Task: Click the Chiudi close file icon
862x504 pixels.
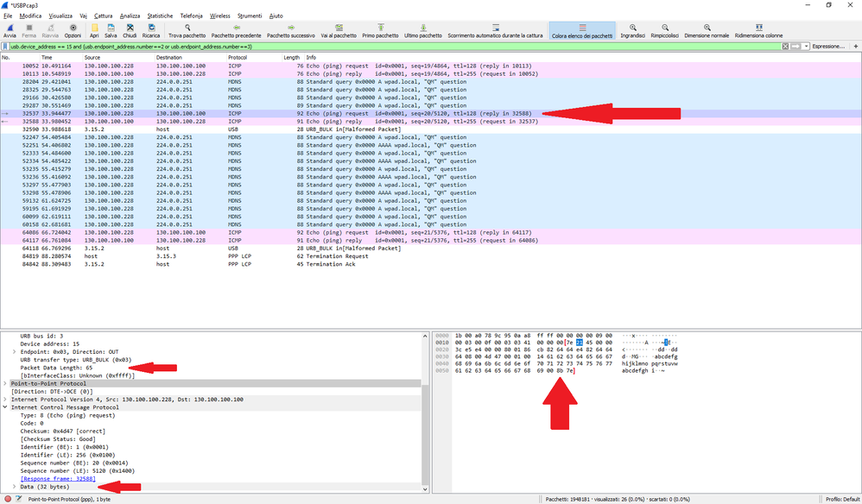Action: pyautogui.click(x=130, y=28)
